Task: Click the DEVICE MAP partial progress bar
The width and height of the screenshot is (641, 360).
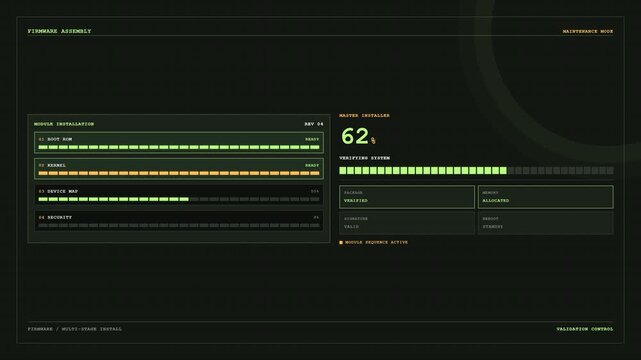Action: tap(179, 199)
